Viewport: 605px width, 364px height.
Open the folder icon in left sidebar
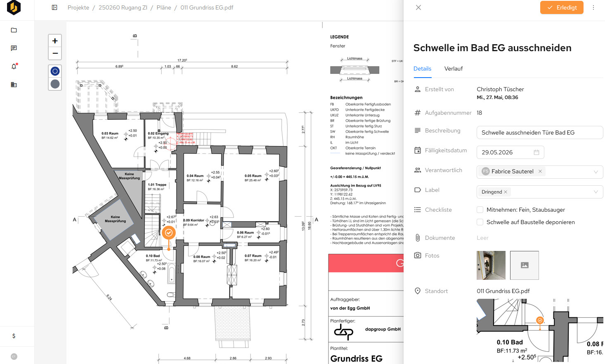click(14, 30)
